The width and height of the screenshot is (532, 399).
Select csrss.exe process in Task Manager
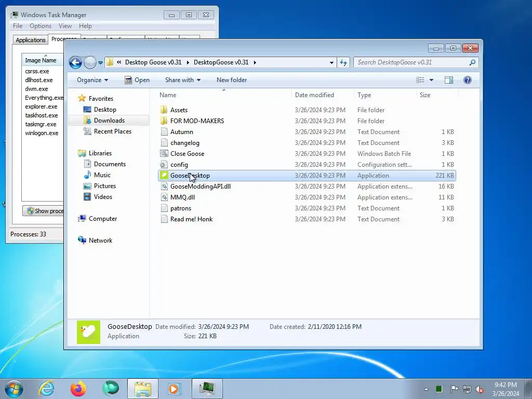[37, 71]
